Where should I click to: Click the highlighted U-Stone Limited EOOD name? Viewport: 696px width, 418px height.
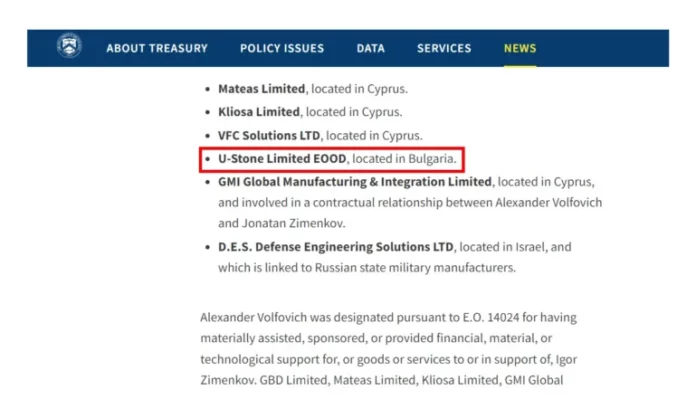coord(283,159)
